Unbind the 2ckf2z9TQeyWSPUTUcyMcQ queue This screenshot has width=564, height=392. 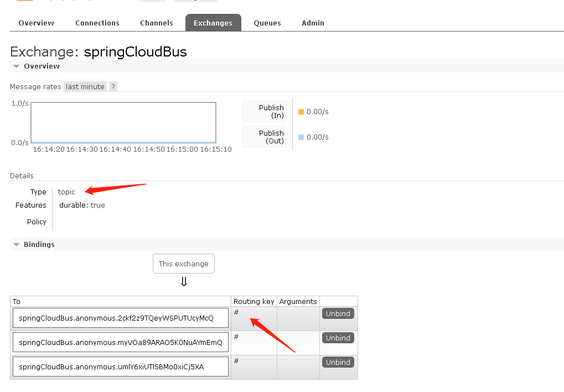point(338,313)
